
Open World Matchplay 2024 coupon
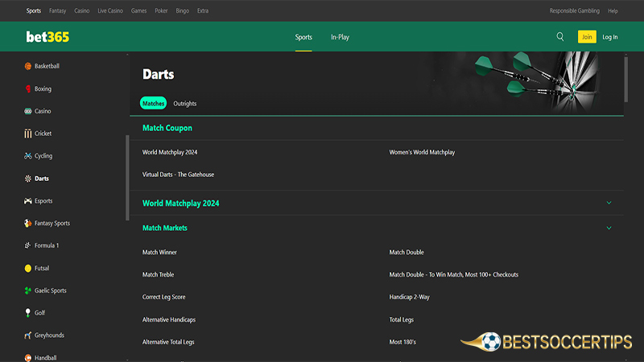click(170, 152)
